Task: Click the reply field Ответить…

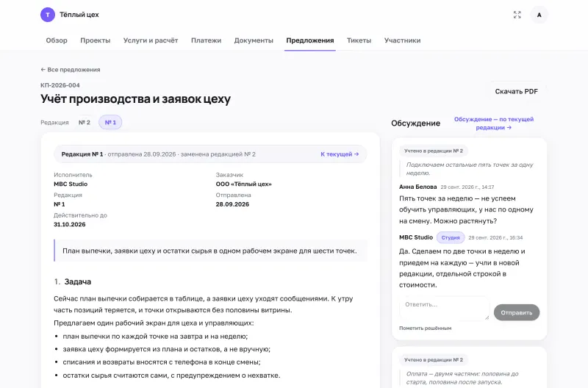Action: pyautogui.click(x=445, y=309)
